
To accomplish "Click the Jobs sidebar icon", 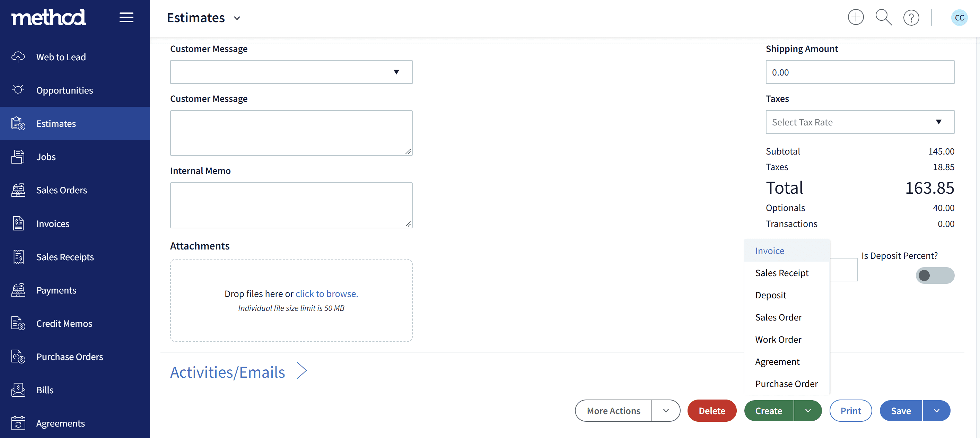I will coord(18,157).
